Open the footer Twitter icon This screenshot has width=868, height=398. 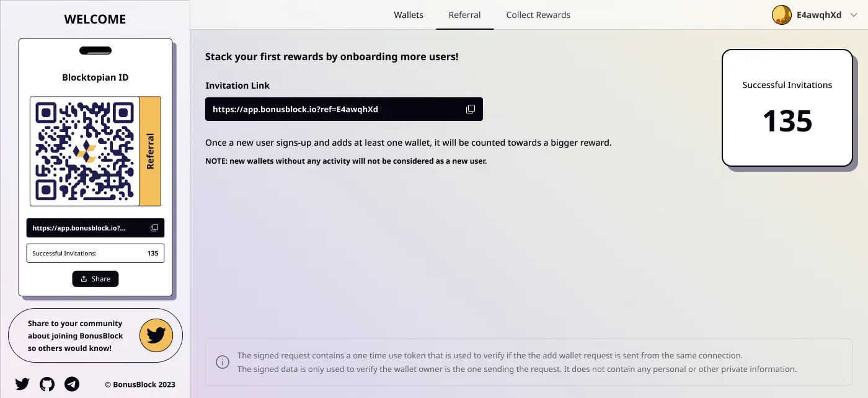[22, 384]
